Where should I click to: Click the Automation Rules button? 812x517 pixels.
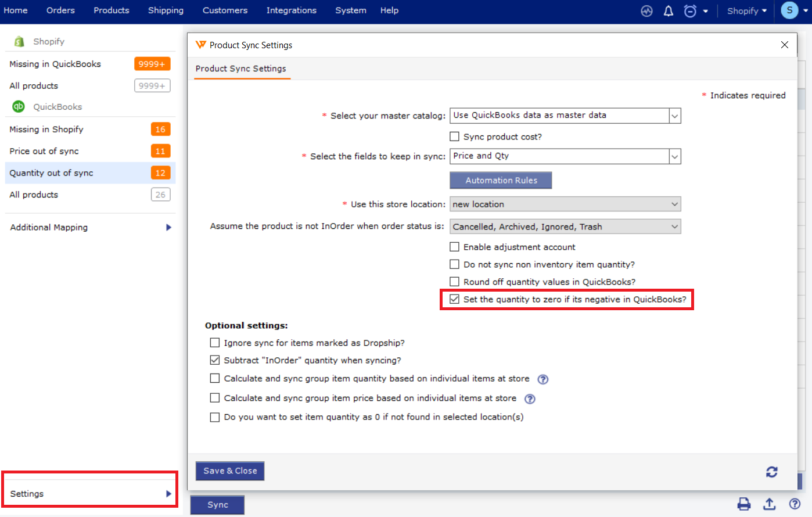point(501,181)
